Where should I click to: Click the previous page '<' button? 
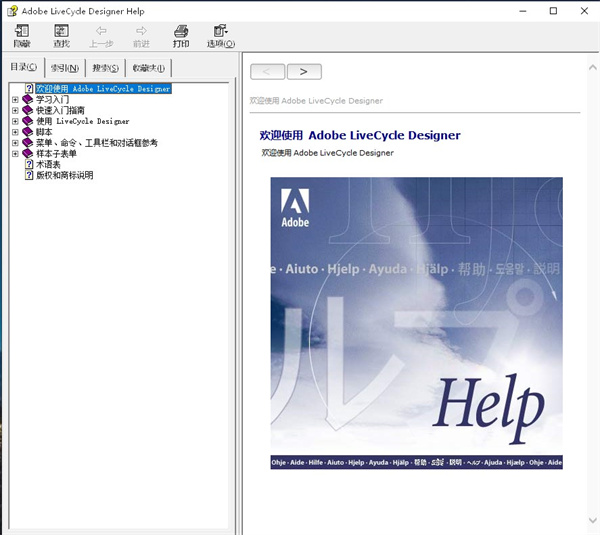[267, 72]
